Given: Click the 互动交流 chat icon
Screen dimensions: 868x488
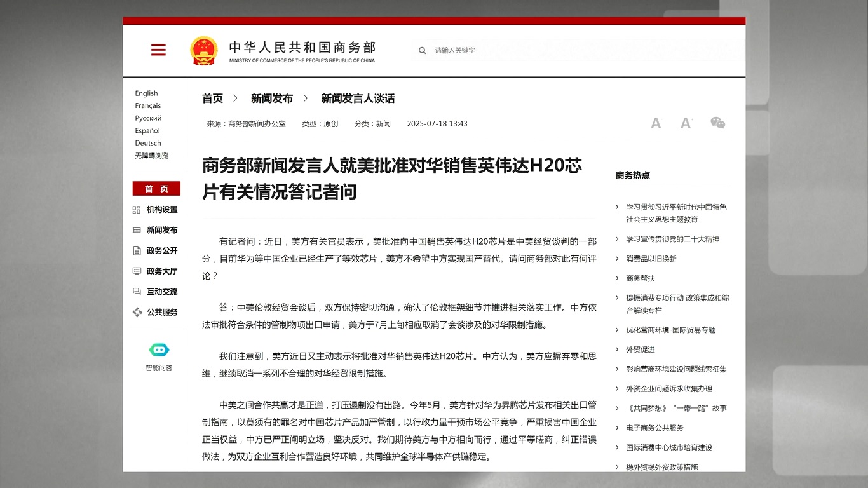Looking at the screenshot, I should pos(137,292).
